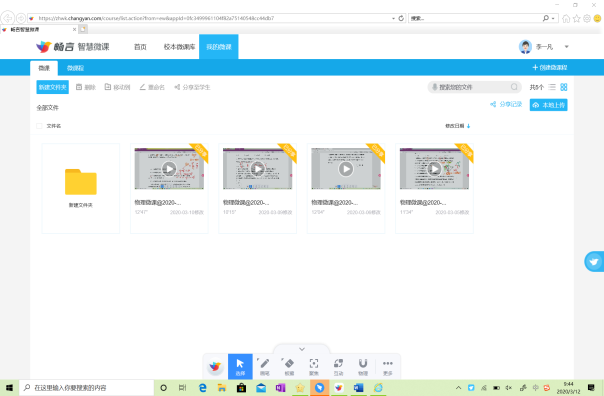Switch to list view layout
This screenshot has height=396, width=604.
pyautogui.click(x=552, y=87)
